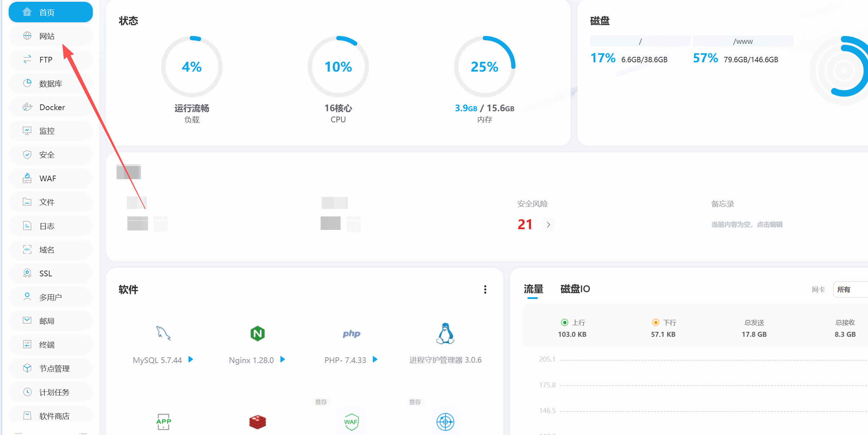This screenshot has width=868, height=435.
Task: Toggle the 上行 upstream traffic indicator
Action: (565, 322)
